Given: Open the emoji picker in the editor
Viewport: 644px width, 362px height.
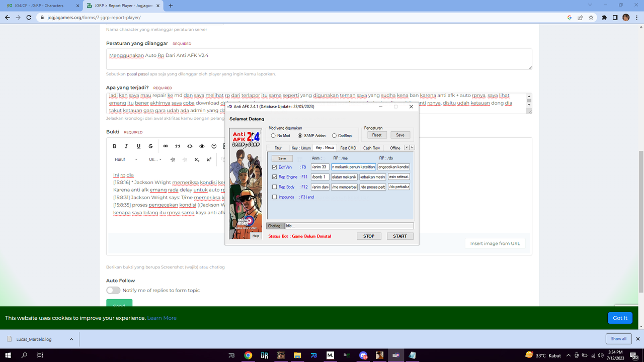Looking at the screenshot, I should tap(214, 146).
